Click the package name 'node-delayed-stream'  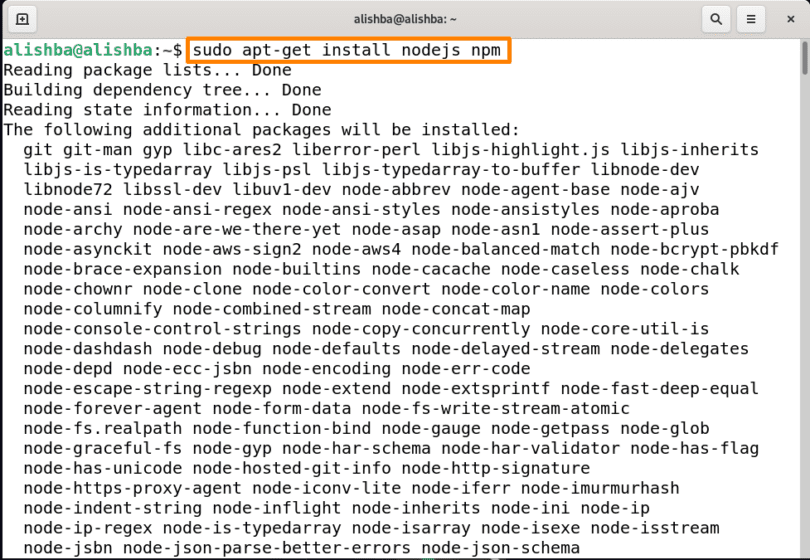(x=506, y=349)
